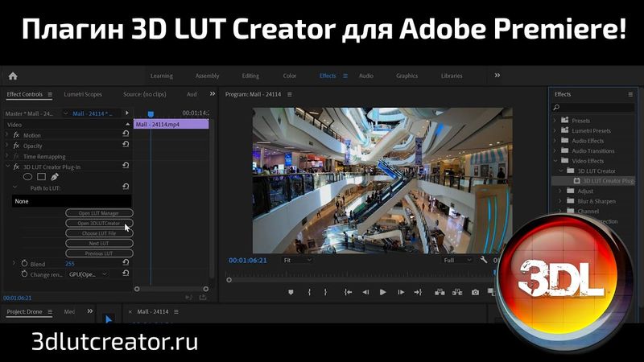Viewport: 644px width, 362px height.
Task: Go to In point
Action: (x=348, y=292)
